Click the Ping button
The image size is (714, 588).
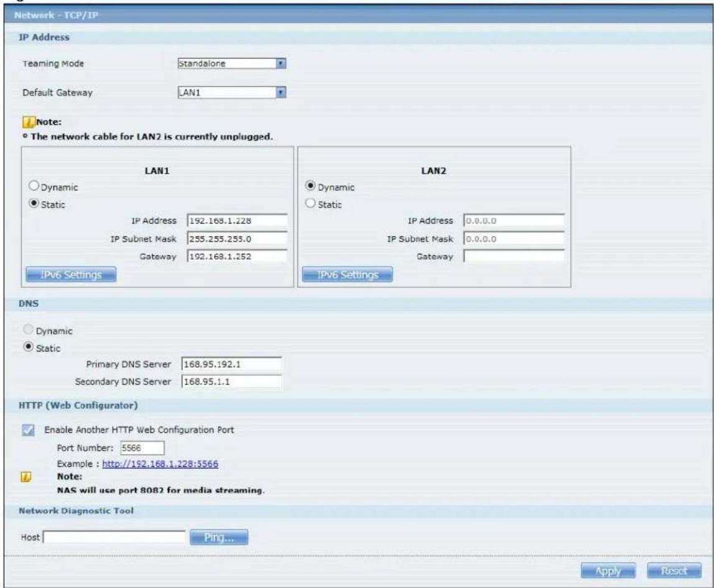click(219, 537)
